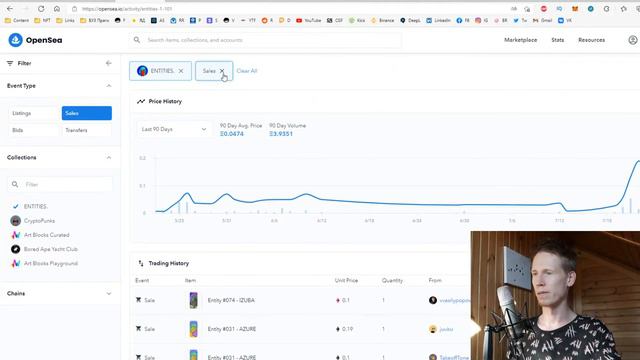Image resolution: width=640 pixels, height=360 pixels.
Task: Toggle the Sales event type
Action: point(87,113)
